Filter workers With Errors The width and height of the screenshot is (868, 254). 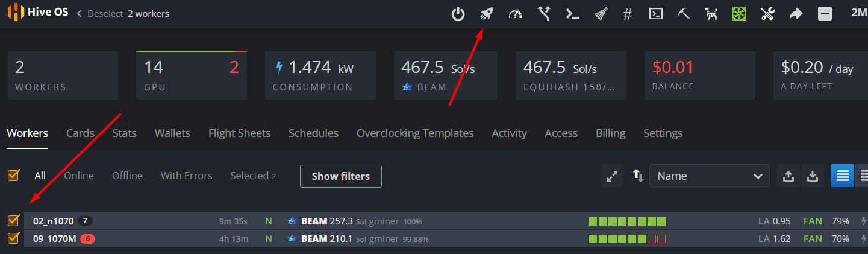coord(186,176)
